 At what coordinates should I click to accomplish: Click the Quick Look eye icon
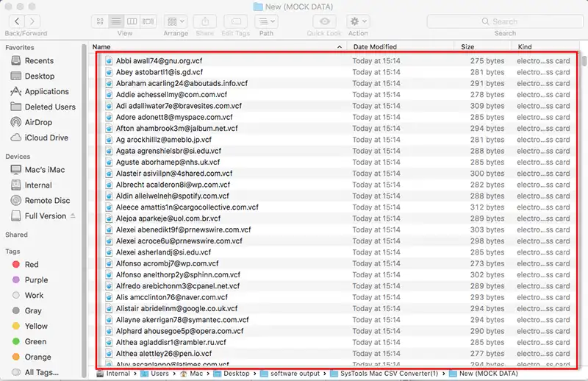(324, 21)
